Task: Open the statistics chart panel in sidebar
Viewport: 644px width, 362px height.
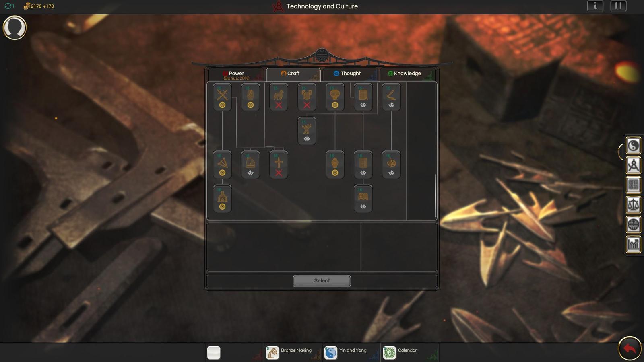Action: tap(633, 244)
